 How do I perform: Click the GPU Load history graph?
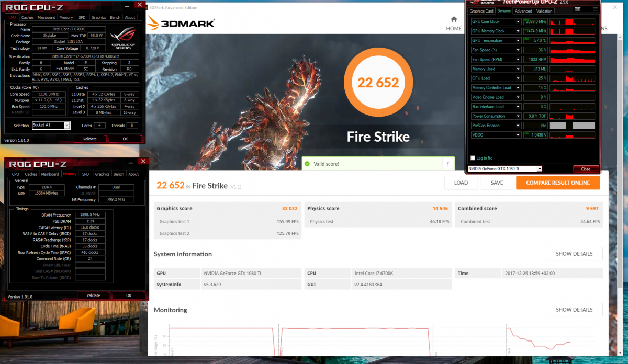tap(573, 78)
